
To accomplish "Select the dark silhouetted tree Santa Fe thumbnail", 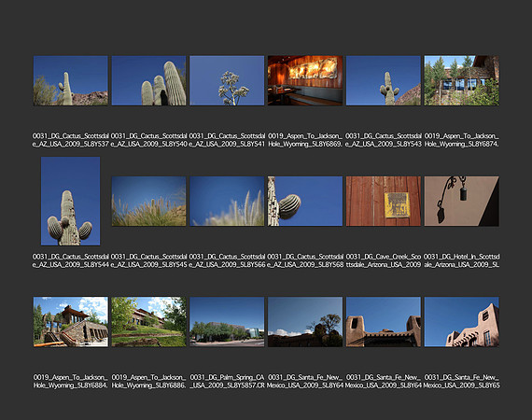I will click(x=305, y=322).
